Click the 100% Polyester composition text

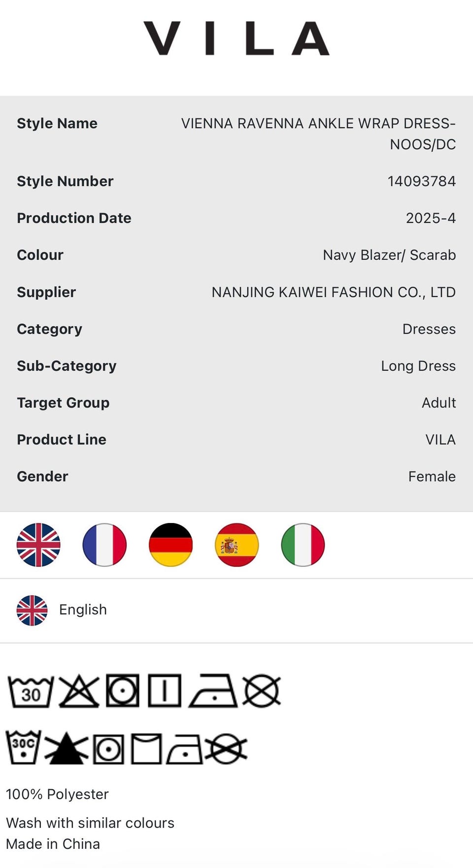pos(57,794)
